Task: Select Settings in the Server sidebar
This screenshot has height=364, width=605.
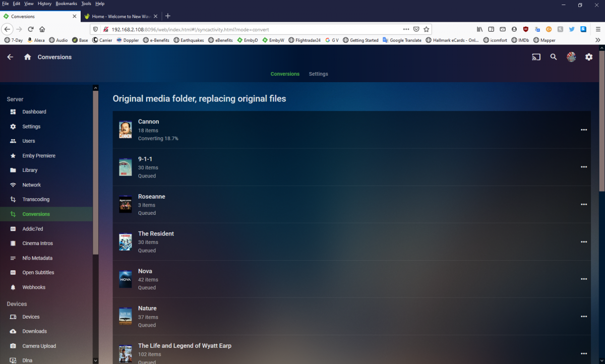Action: pyautogui.click(x=46, y=127)
